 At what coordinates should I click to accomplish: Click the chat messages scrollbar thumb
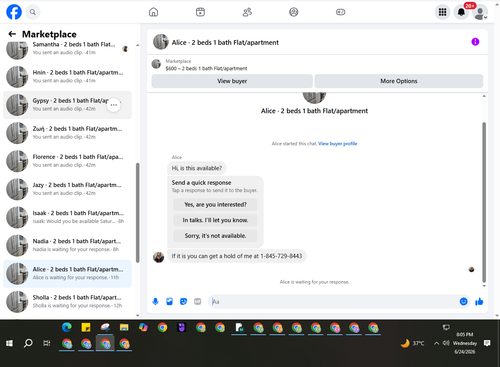(484, 202)
